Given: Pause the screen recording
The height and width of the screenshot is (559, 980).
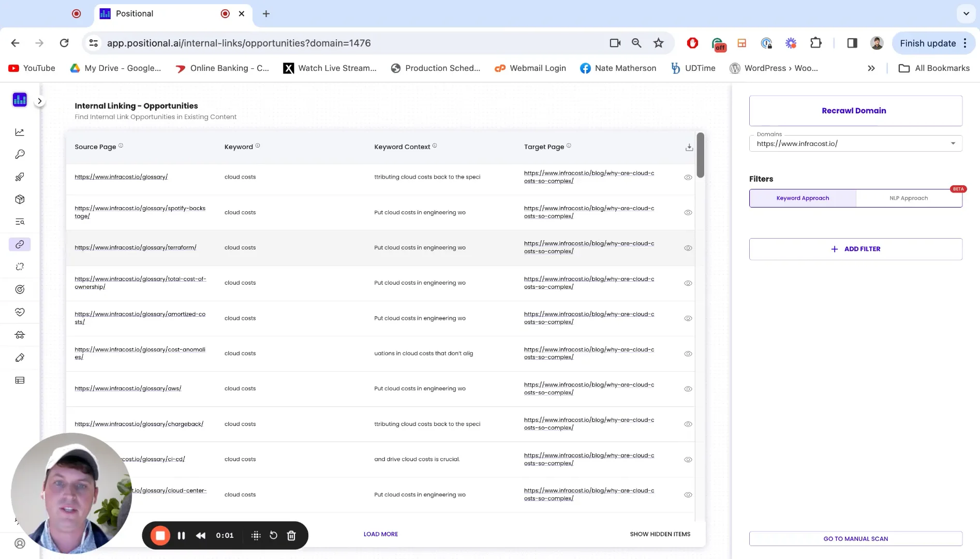Looking at the screenshot, I should coord(181,536).
